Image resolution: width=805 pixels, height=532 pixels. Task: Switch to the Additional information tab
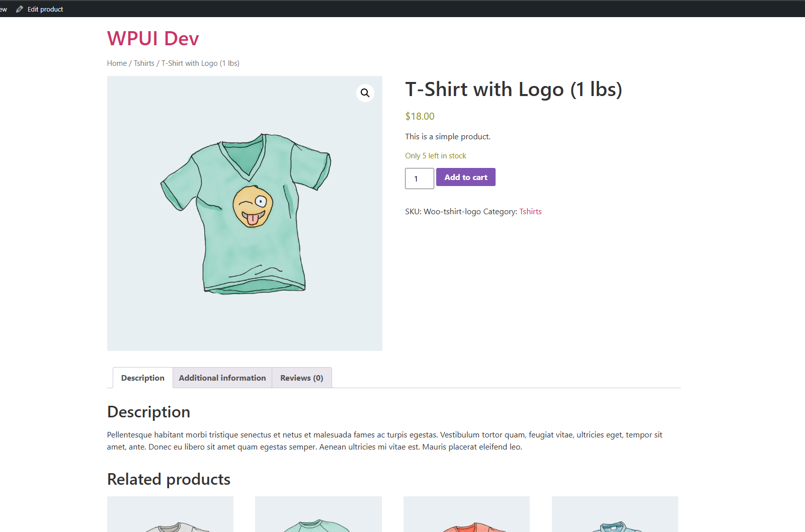[x=222, y=378]
